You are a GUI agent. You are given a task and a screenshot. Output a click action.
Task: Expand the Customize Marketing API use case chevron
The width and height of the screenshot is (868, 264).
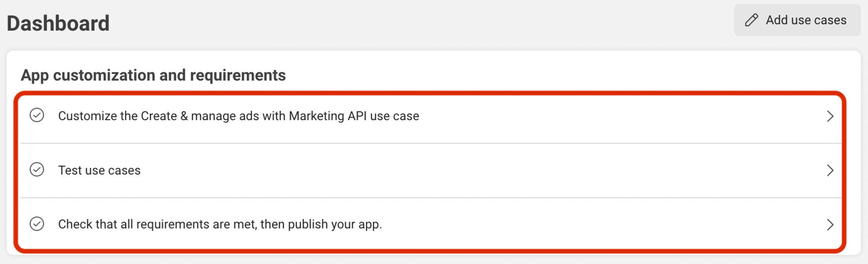pyautogui.click(x=830, y=116)
